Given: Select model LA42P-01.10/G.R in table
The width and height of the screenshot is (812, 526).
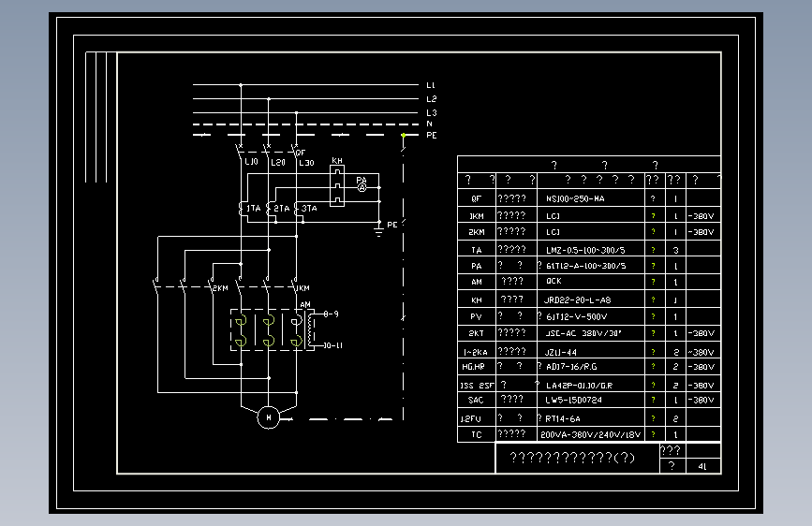Looking at the screenshot, I should 579,386.
